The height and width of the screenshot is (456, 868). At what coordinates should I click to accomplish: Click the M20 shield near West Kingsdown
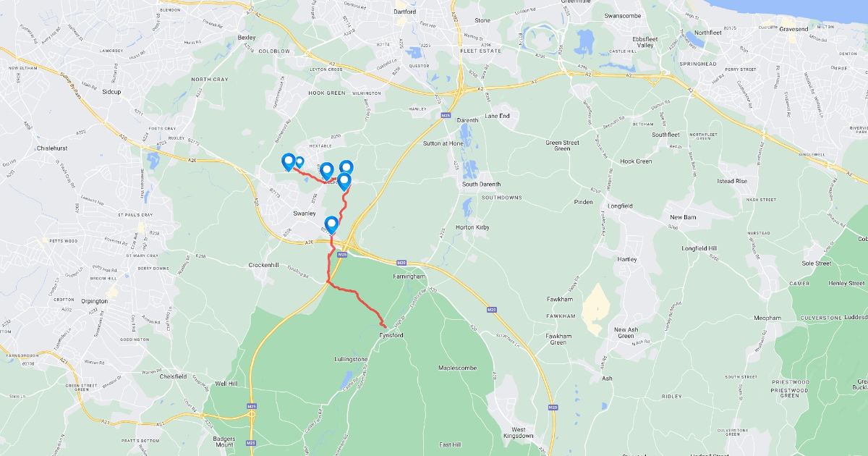[x=553, y=408]
